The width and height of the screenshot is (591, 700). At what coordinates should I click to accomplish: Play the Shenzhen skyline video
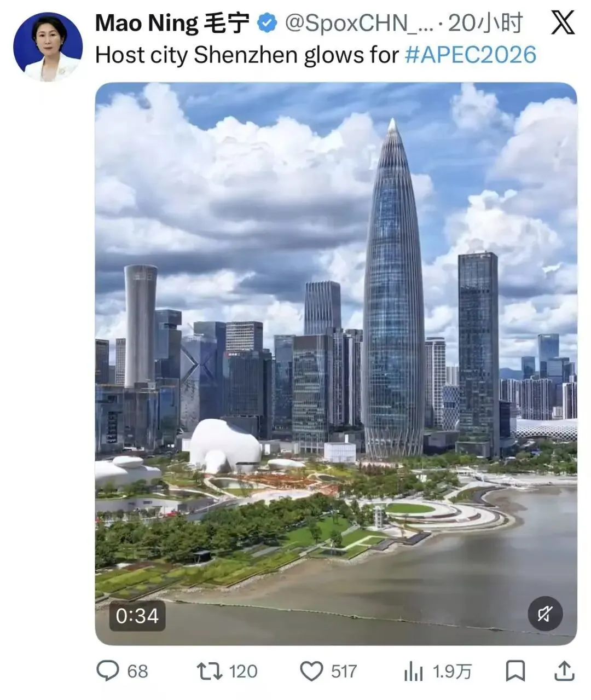pyautogui.click(x=336, y=363)
